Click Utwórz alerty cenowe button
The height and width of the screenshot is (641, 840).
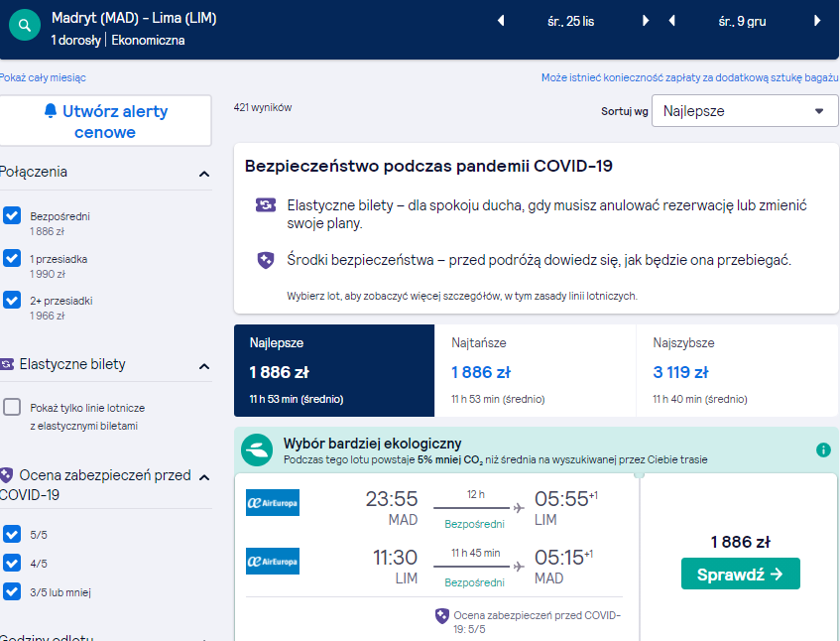click(x=105, y=121)
